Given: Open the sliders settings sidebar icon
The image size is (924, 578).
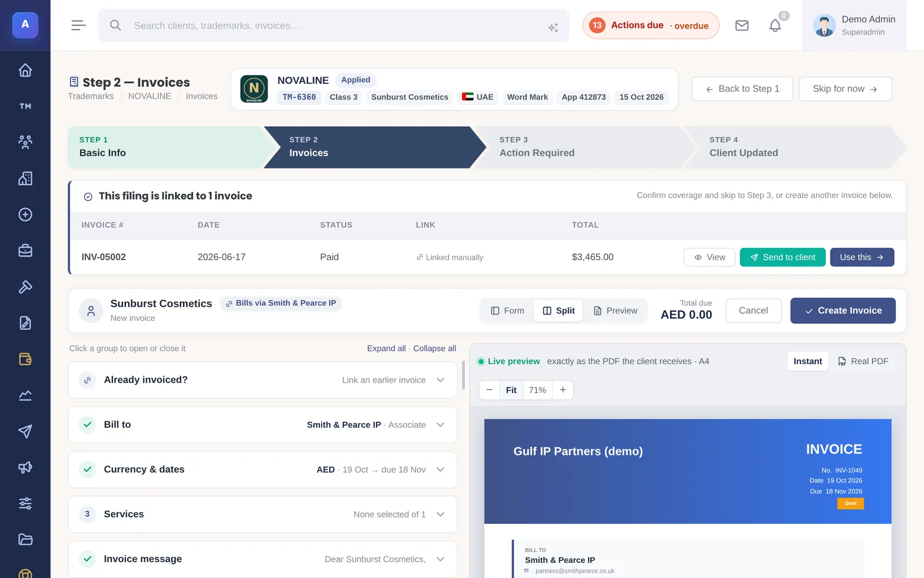Looking at the screenshot, I should pos(25,503).
